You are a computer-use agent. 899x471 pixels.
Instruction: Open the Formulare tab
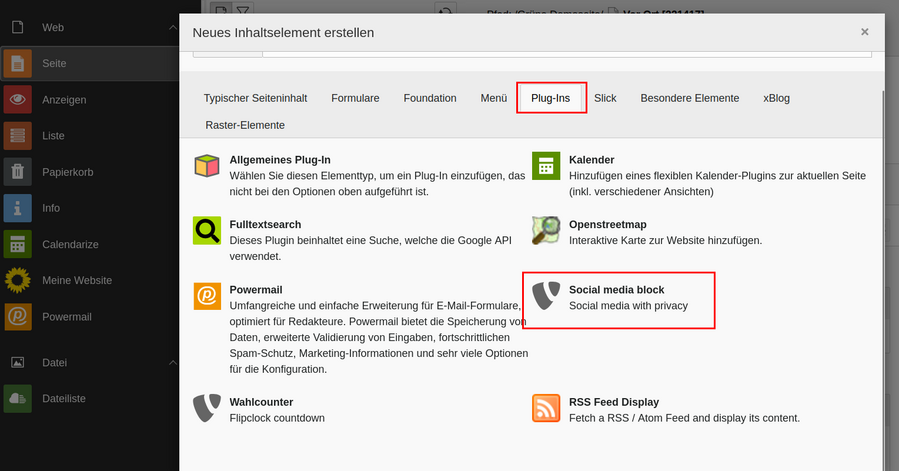[x=355, y=98]
